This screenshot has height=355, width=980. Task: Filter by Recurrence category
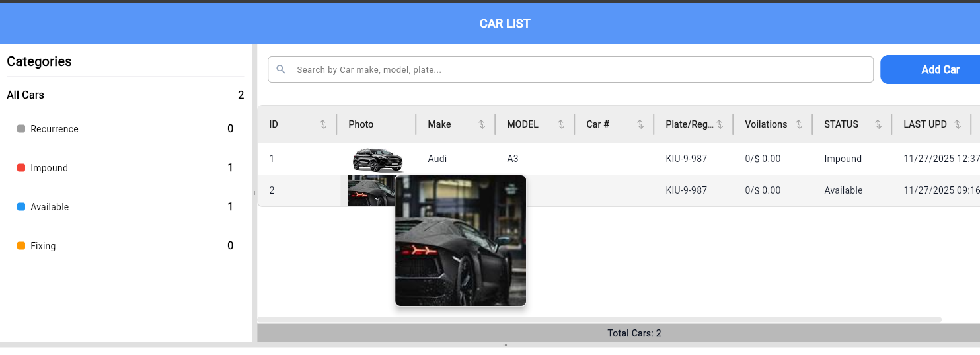(54, 129)
